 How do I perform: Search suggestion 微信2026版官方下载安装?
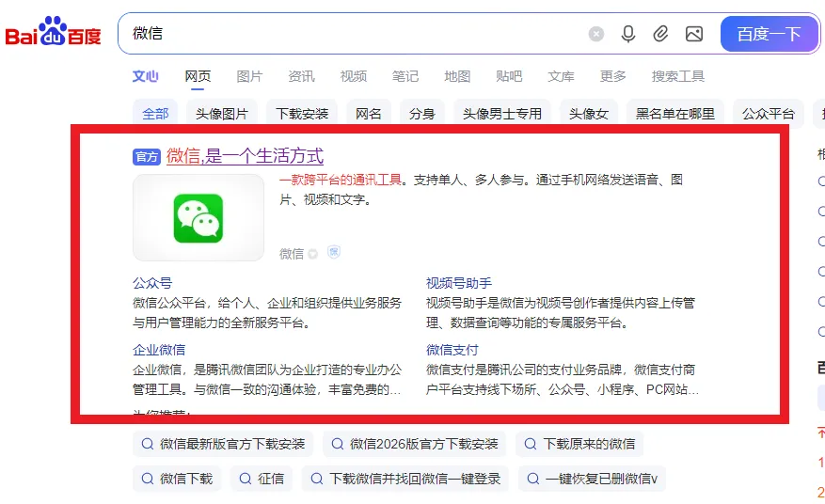tap(415, 444)
